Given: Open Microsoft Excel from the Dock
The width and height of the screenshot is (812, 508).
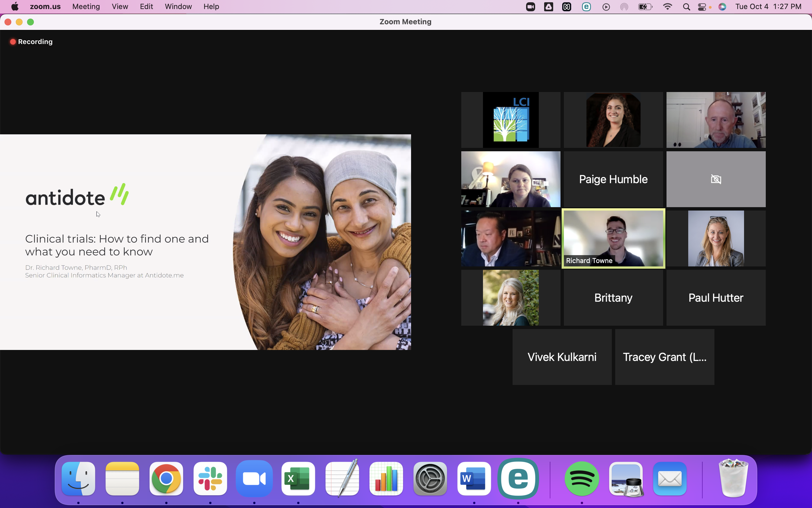Looking at the screenshot, I should click(x=298, y=478).
